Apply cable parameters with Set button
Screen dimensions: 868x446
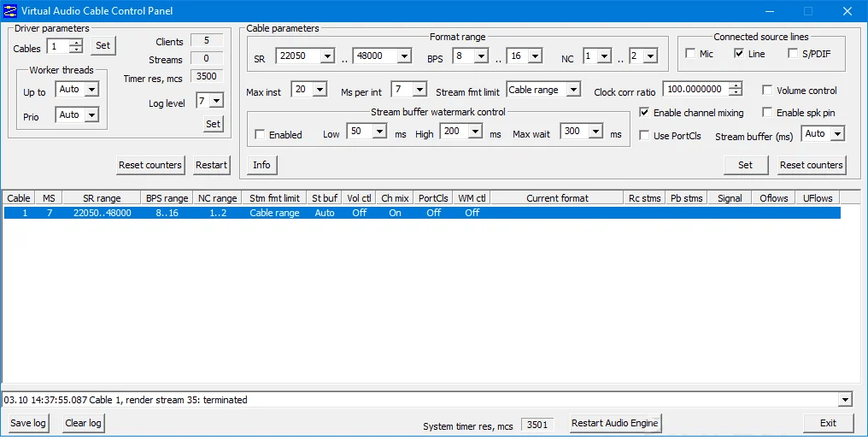pos(746,165)
